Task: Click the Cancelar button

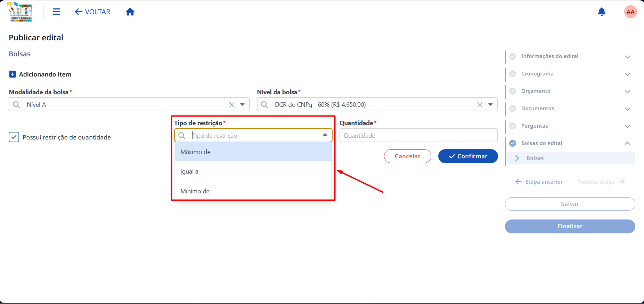Action: point(408,156)
